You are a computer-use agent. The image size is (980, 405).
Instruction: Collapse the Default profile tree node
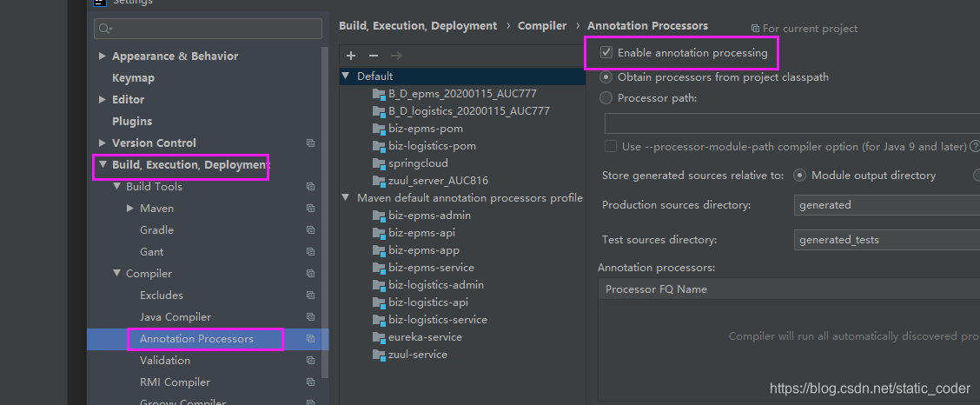coord(346,76)
